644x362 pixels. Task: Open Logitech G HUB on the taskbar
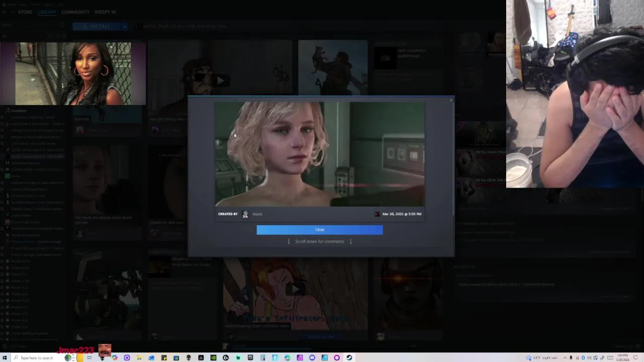[225, 357]
